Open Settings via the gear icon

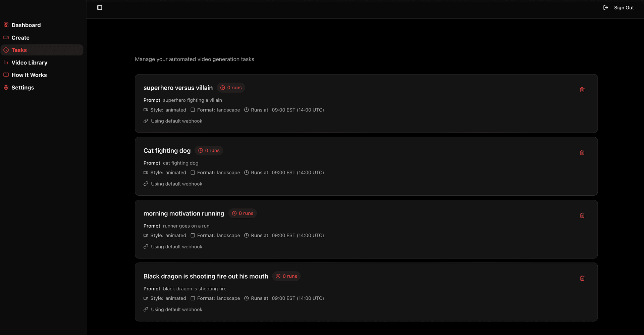6,87
